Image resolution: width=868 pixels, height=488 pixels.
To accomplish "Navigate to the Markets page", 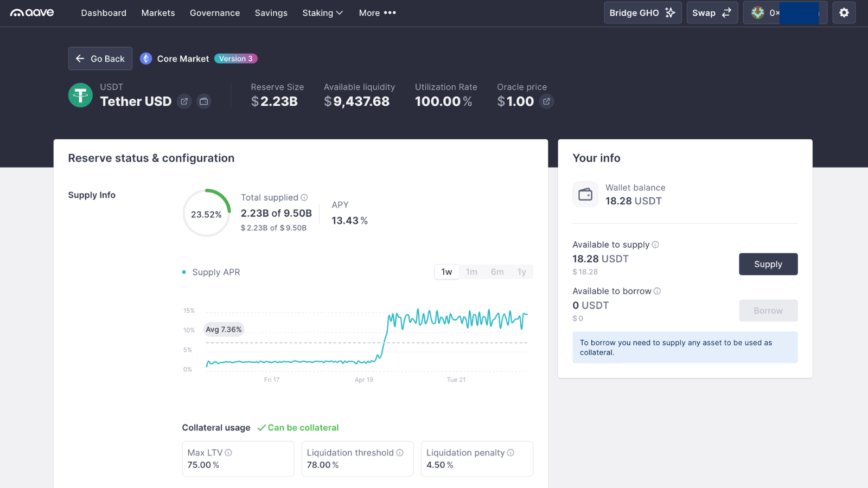I will tap(158, 12).
